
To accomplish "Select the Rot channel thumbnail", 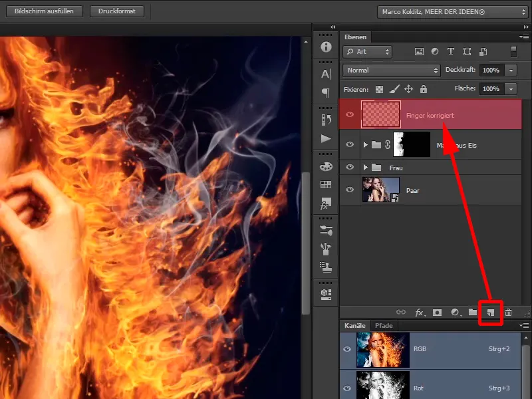I will click(383, 385).
